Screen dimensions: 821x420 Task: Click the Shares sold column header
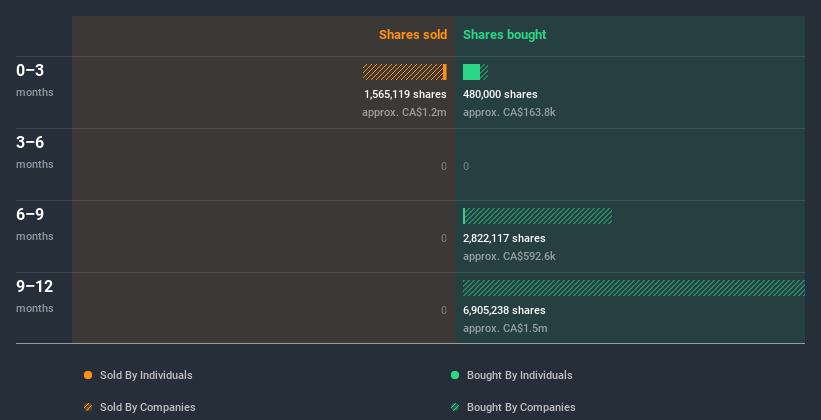pyautogui.click(x=413, y=35)
